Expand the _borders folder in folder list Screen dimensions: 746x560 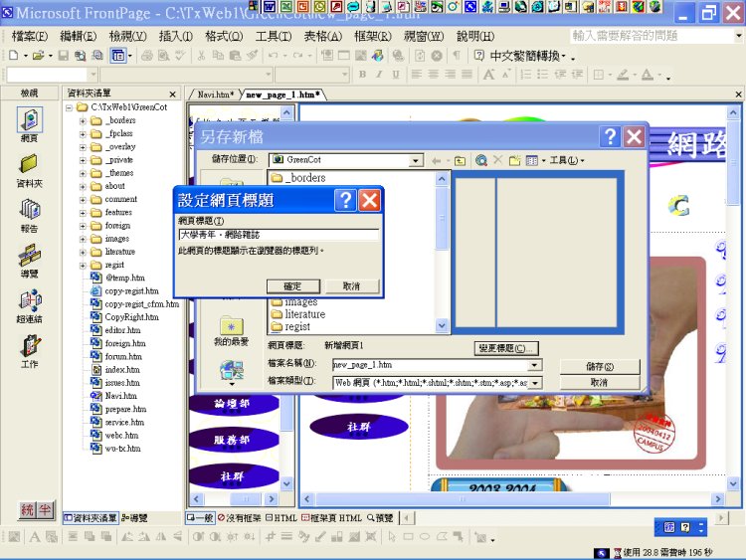[84, 120]
